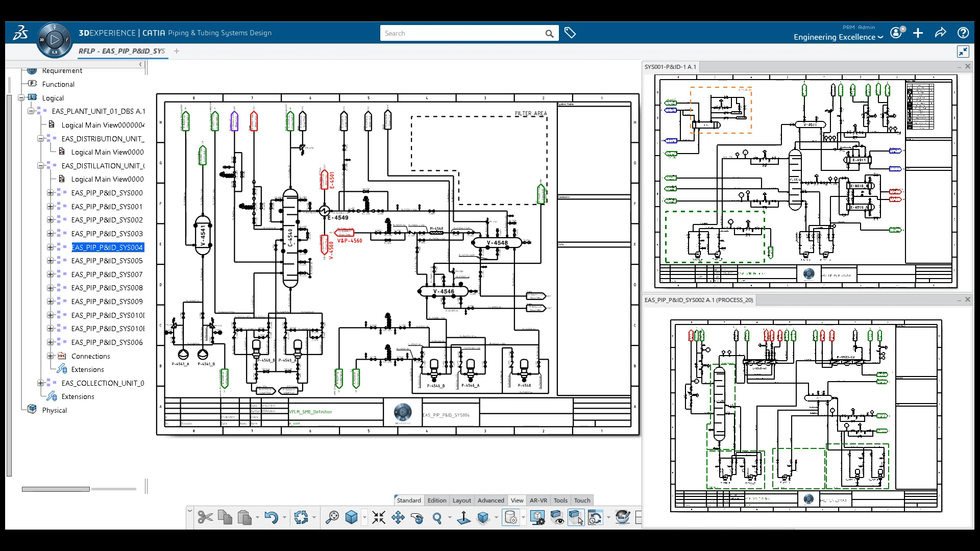The height and width of the screenshot is (551, 980).
Task: Expand EAS_PIP_P&ID_SYS005 tree node
Action: pos(50,261)
